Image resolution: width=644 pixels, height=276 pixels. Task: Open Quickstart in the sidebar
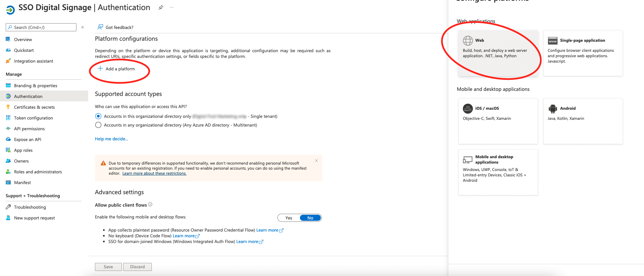(24, 50)
